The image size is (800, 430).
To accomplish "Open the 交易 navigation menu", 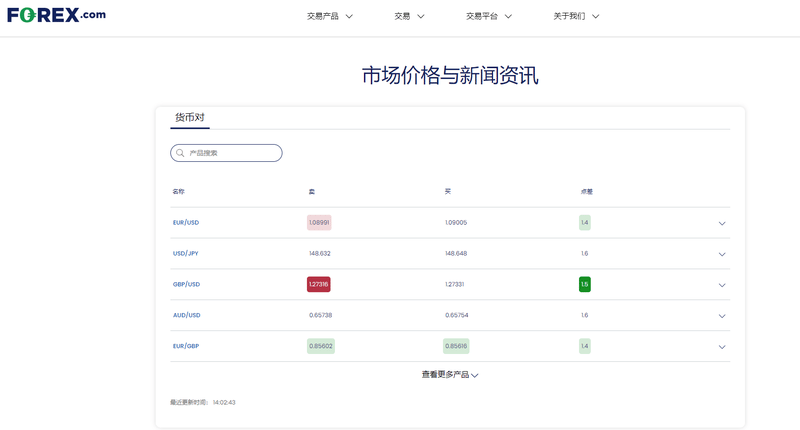I will 409,16.
